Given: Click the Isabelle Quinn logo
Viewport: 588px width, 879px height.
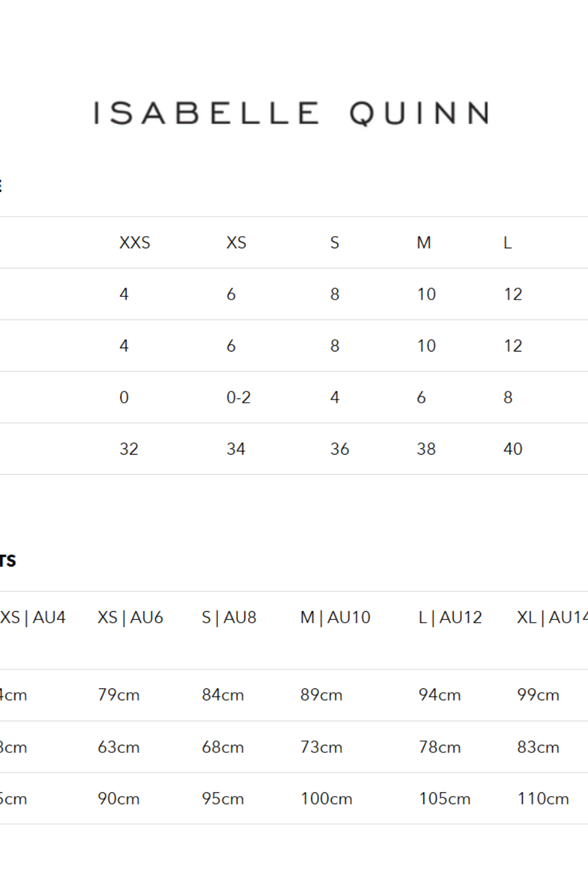Looking at the screenshot, I should coord(292,113).
